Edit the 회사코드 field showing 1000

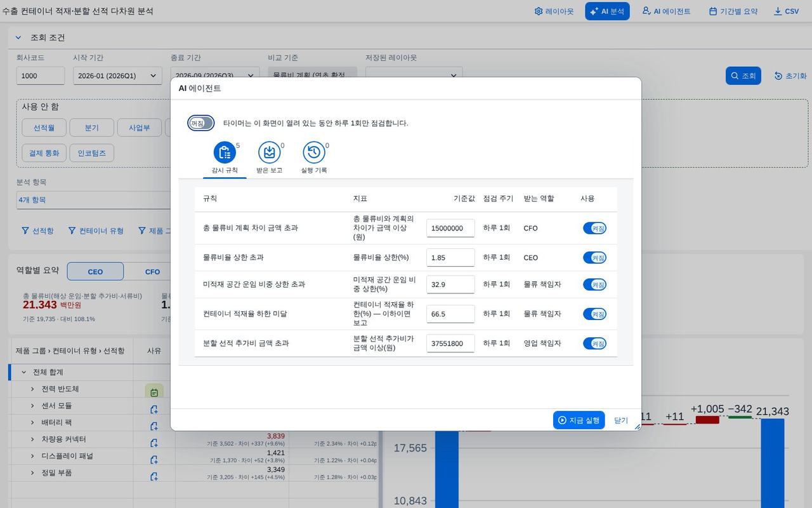[41, 76]
